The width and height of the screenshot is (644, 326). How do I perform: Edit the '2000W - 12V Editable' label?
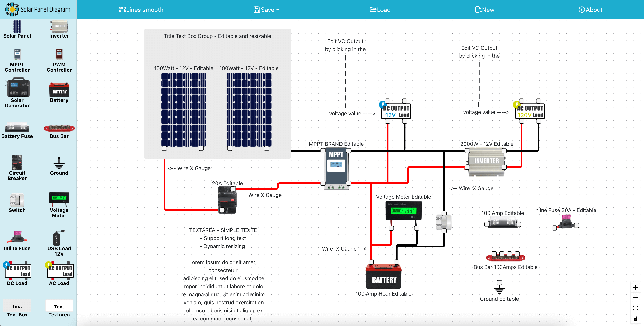[x=487, y=144]
